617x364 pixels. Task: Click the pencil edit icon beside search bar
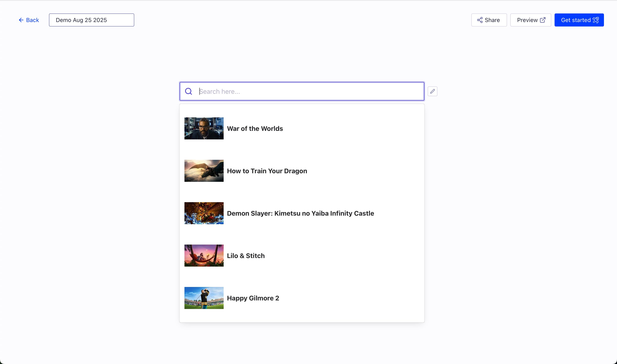432,91
